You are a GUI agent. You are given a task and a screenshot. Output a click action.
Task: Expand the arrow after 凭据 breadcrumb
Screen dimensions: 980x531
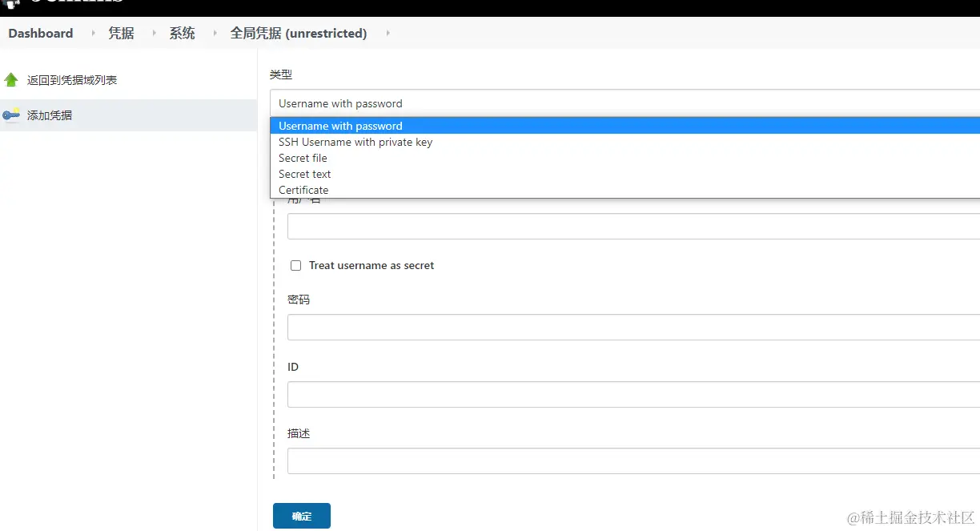pyautogui.click(x=155, y=33)
